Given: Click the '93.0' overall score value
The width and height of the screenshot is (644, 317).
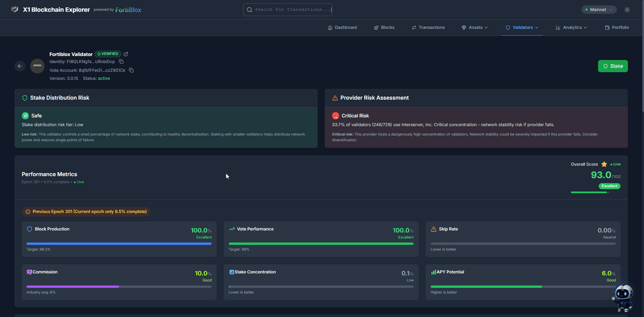Looking at the screenshot, I should click(601, 175).
